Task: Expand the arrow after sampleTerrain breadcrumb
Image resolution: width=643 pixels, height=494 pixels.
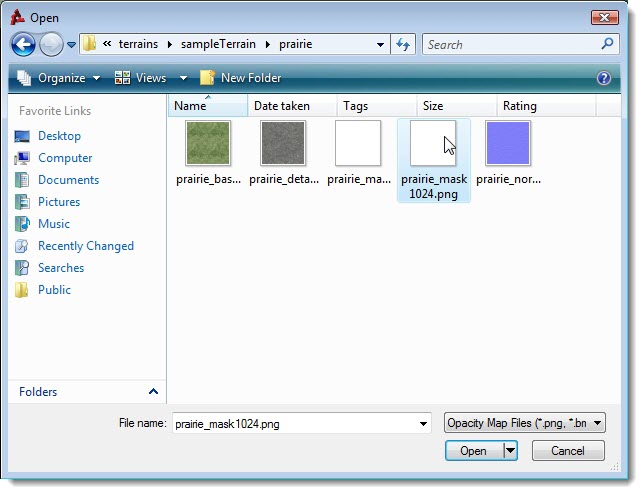Action: pyautogui.click(x=267, y=44)
